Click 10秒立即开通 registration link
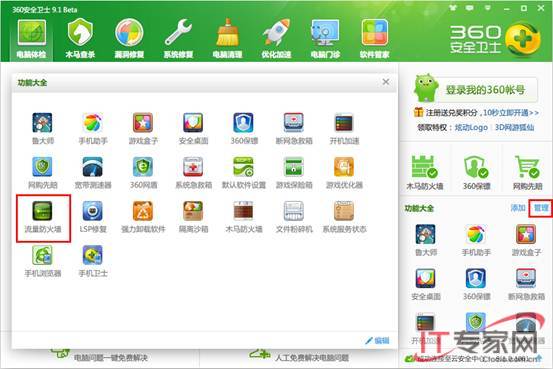 tap(511, 113)
